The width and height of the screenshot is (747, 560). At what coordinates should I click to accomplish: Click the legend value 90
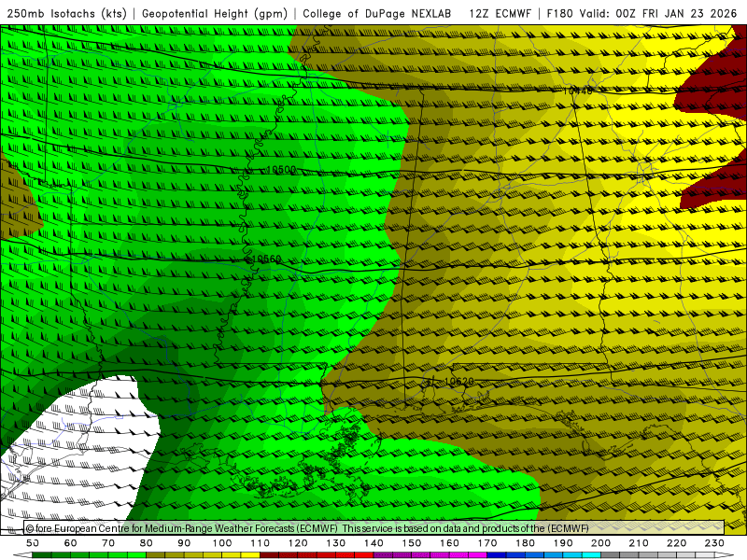click(x=184, y=543)
